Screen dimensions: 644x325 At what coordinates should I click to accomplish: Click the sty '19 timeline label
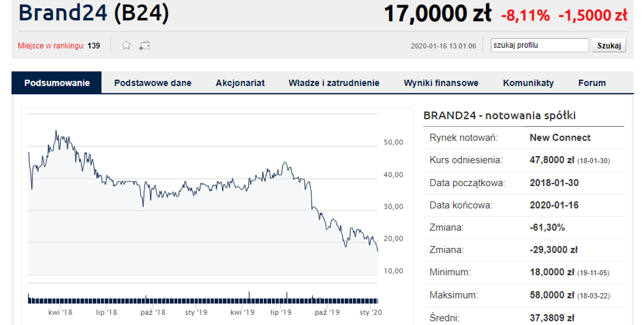[x=196, y=312]
